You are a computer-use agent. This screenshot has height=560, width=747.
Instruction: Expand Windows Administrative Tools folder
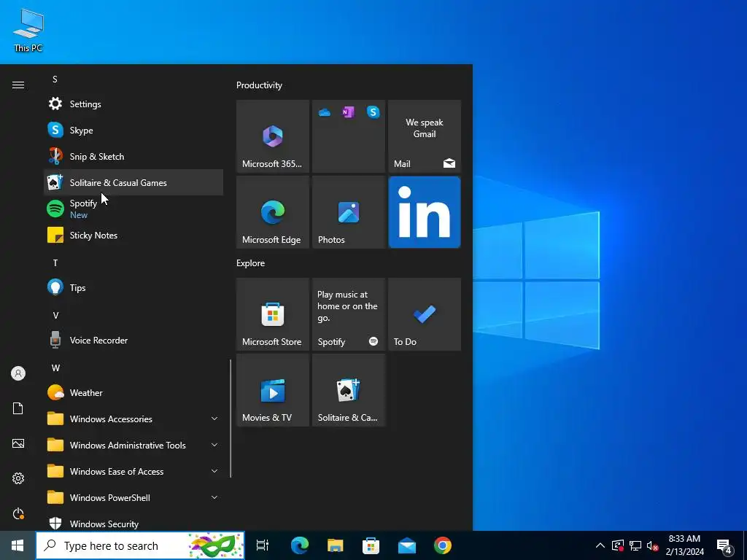click(133, 445)
